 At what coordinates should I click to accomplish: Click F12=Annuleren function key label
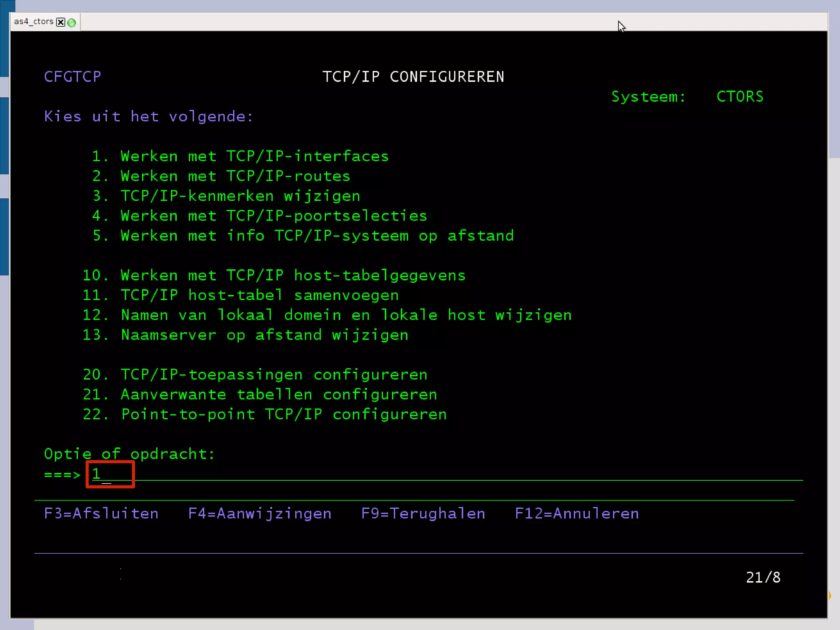[577, 514]
